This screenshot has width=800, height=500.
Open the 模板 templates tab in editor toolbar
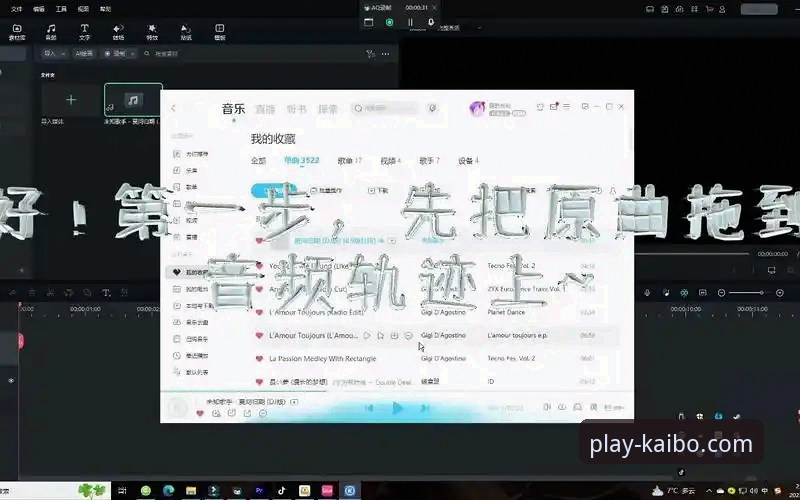[x=220, y=32]
